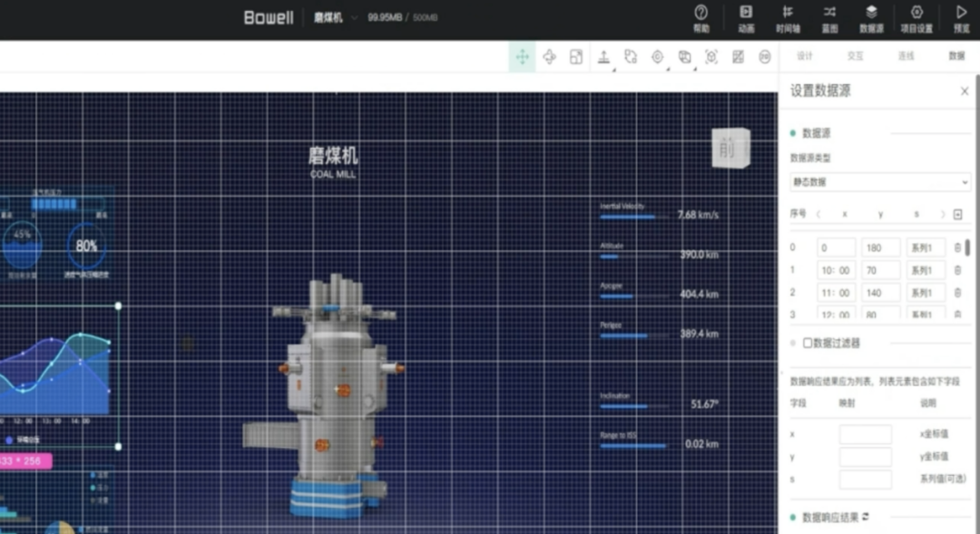980x534 pixels.
Task: Open the 蓝图 blueprint editor
Action: point(829,13)
